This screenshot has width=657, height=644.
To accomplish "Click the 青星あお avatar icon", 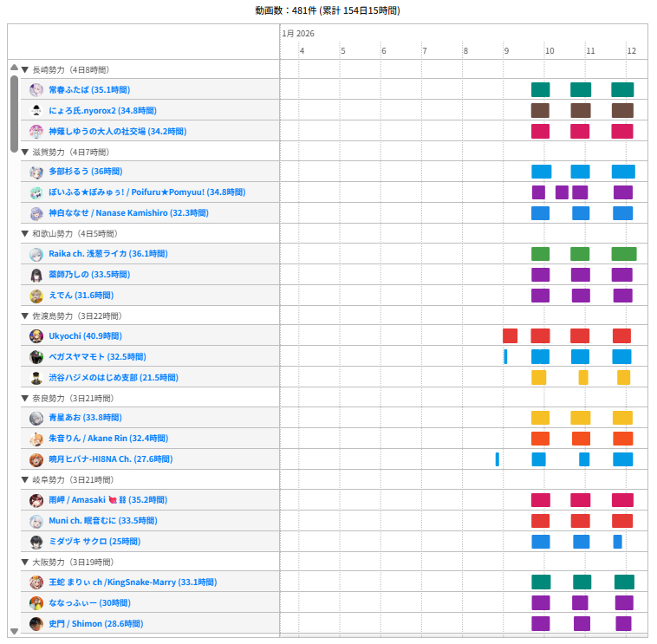I will 36,418.
